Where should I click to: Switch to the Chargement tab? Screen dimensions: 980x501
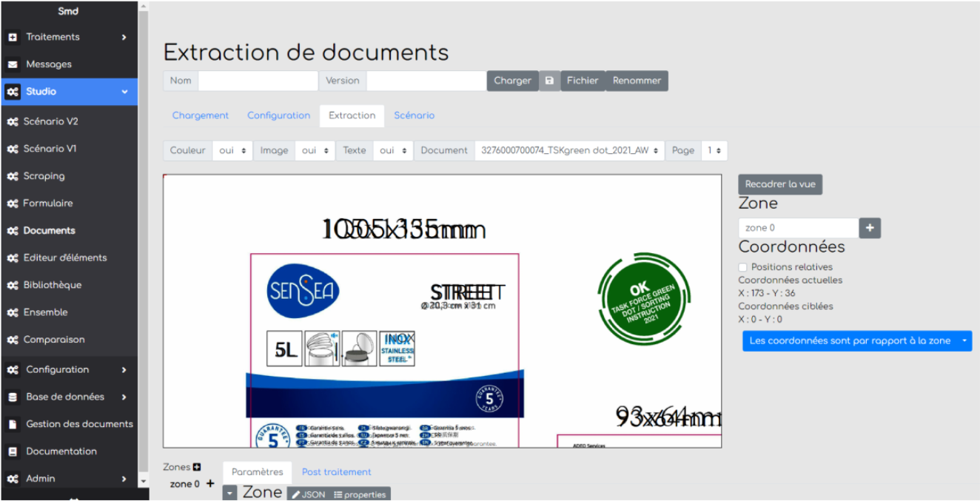201,115
